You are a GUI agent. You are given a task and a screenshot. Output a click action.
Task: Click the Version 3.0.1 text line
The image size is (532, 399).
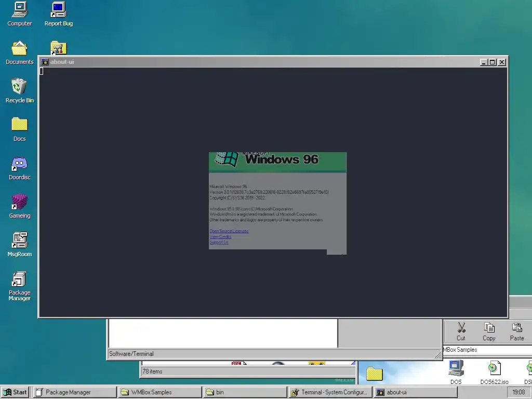(269, 192)
